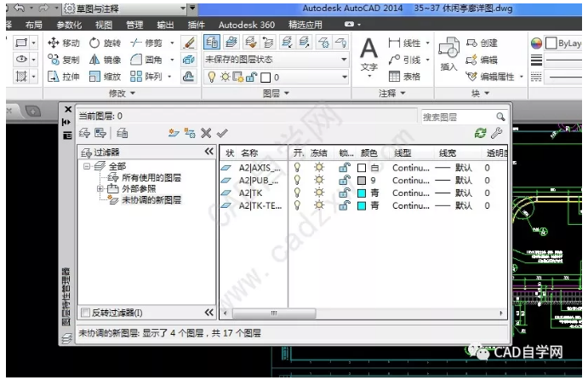Toggle the Invert filter (反转过滤器) checkbox
Screen dimensions: 588x380
coord(85,313)
